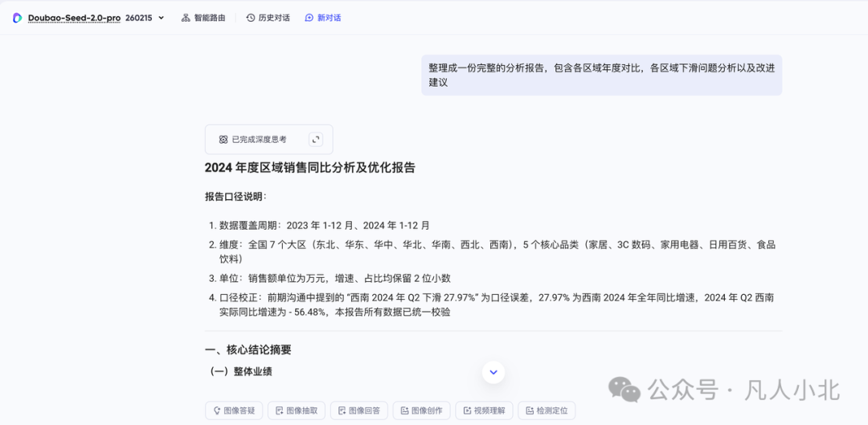Screen dimensions: 868x425
Task: Click the 维度：全国 7 个大区 list item
Action: (x=497, y=251)
